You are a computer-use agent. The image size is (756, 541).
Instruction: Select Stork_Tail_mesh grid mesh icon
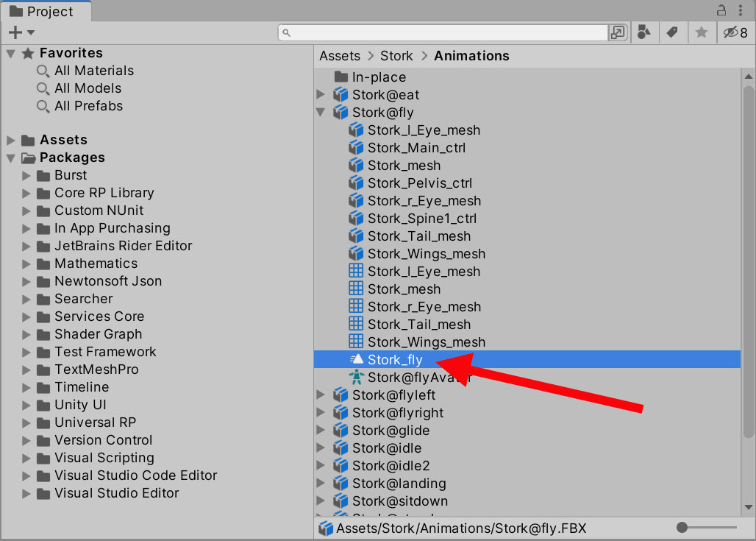tap(356, 324)
